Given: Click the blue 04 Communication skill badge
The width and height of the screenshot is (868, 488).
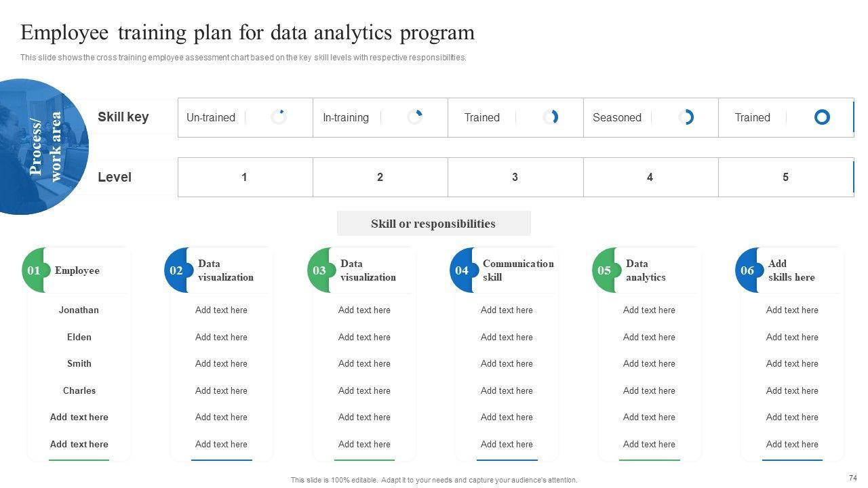Looking at the screenshot, I should pos(462,270).
